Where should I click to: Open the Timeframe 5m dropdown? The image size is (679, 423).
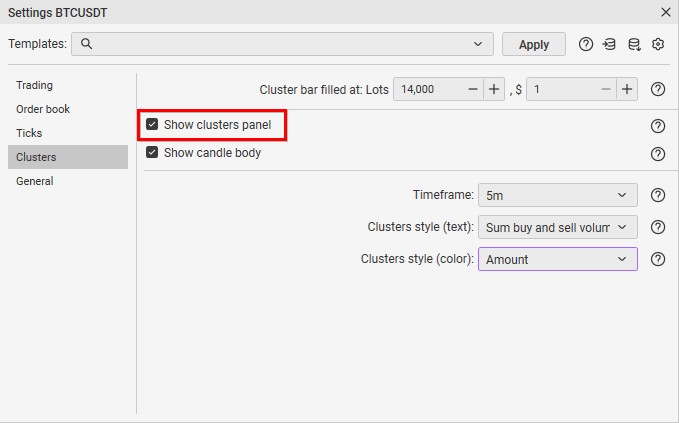[x=558, y=195]
